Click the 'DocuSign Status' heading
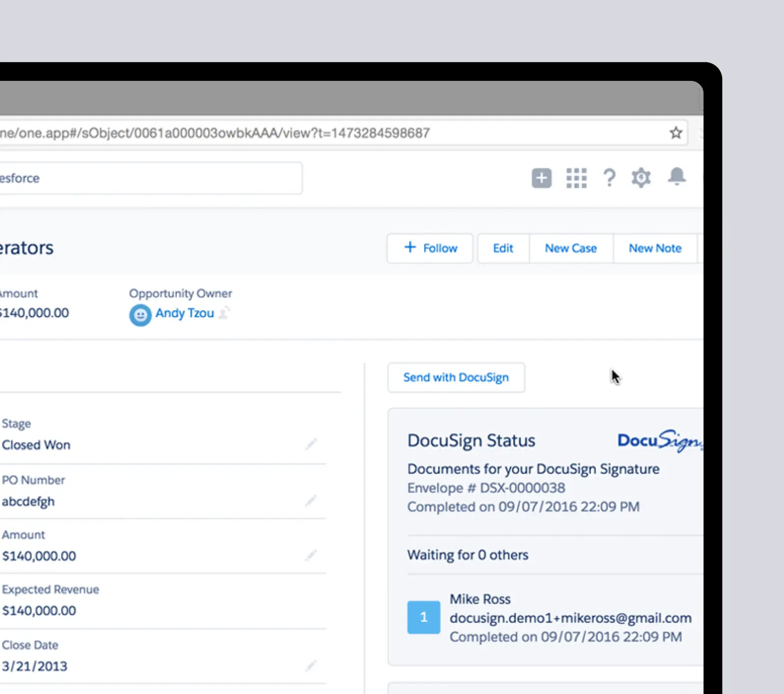The width and height of the screenshot is (784, 694). (x=471, y=441)
